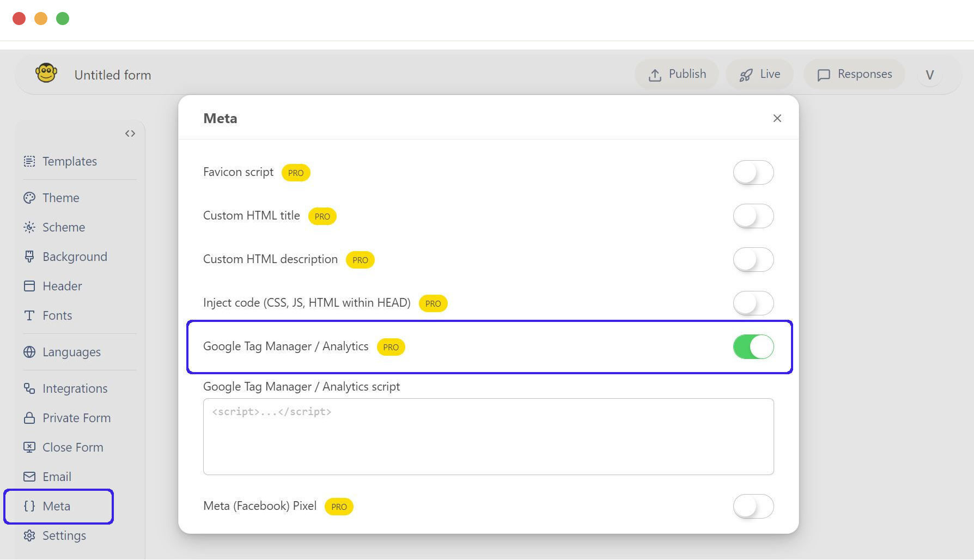Open Integrations sidebar item
Image resolution: width=974 pixels, height=560 pixels.
[75, 388]
